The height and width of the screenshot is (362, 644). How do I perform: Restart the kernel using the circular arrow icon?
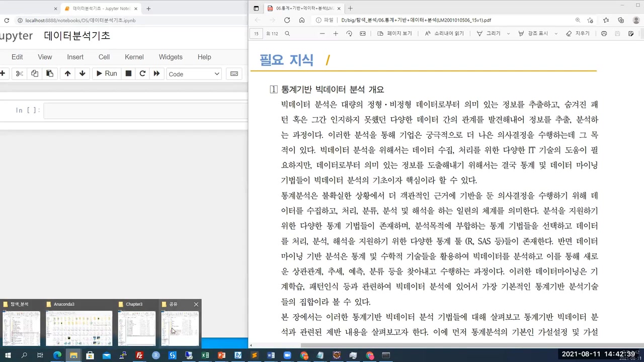(142, 73)
